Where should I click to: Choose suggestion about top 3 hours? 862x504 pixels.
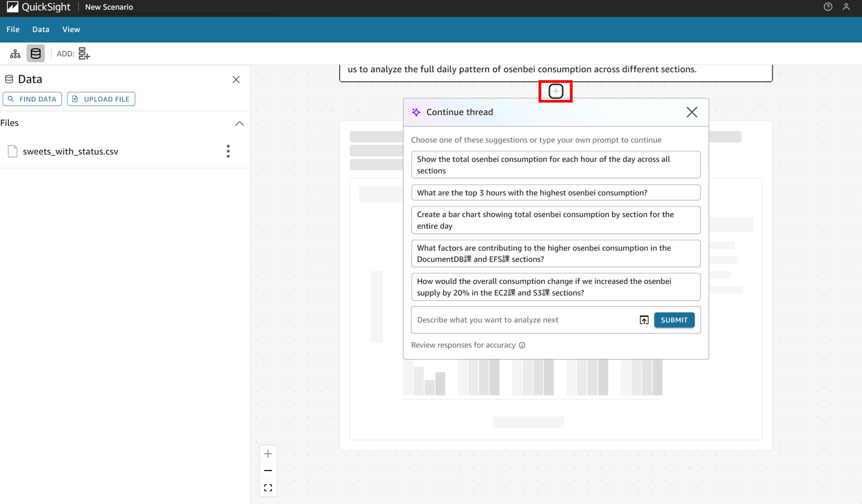tap(556, 193)
